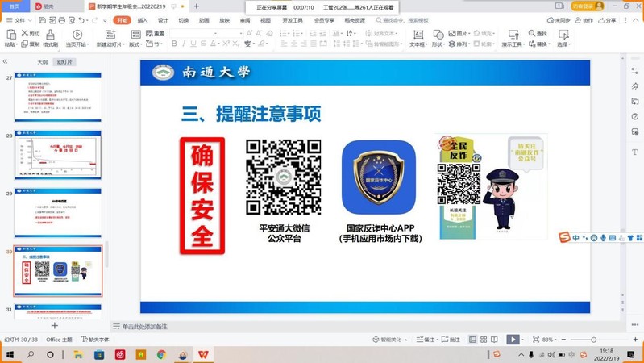Click the Share (分享) button

[x=607, y=20]
